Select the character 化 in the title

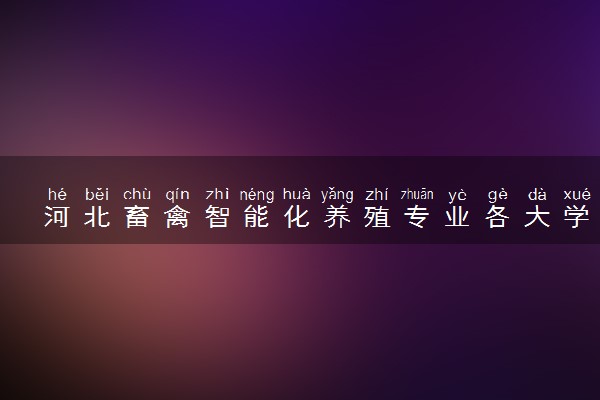297,217
